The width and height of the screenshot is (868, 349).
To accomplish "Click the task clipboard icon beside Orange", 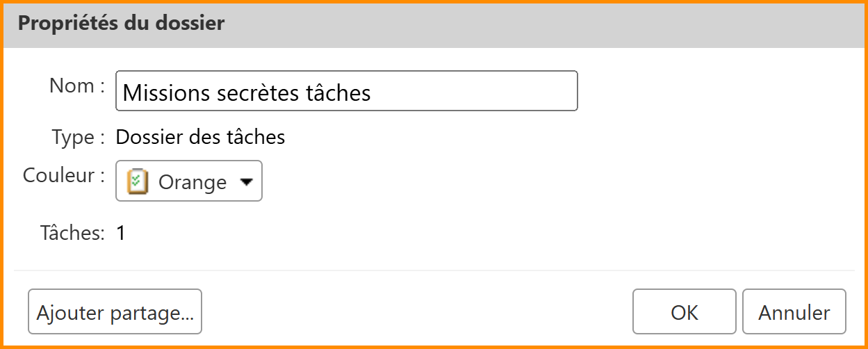I will click(138, 181).
